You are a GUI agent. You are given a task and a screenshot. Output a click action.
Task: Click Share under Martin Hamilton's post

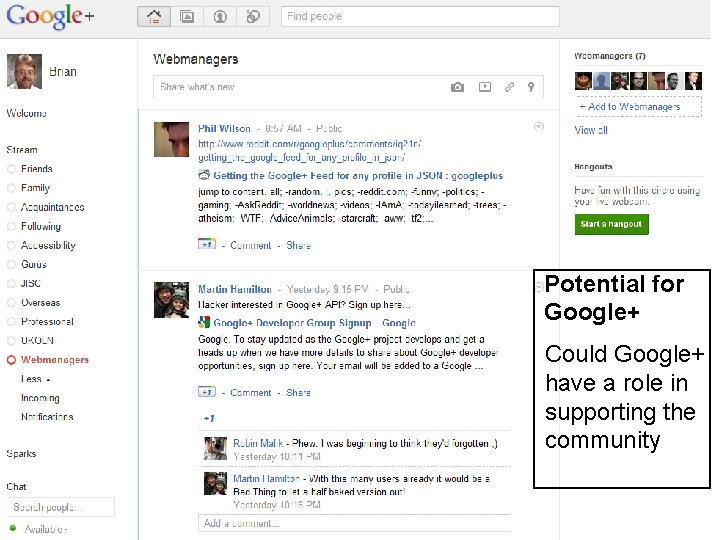[298, 393]
